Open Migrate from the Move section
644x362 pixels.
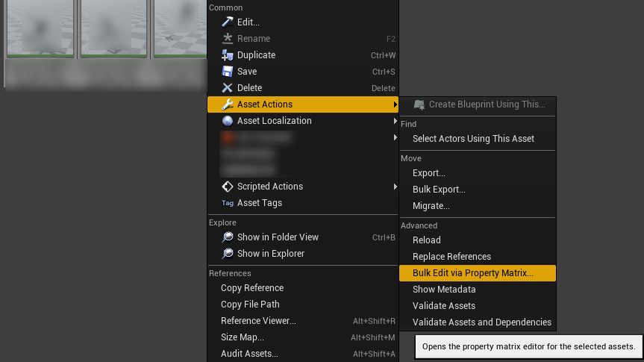pos(431,206)
